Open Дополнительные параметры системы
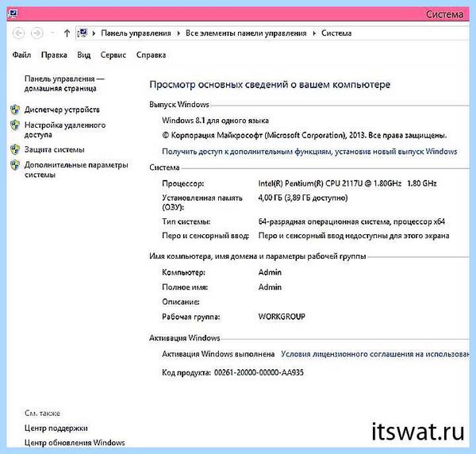 [x=76, y=170]
